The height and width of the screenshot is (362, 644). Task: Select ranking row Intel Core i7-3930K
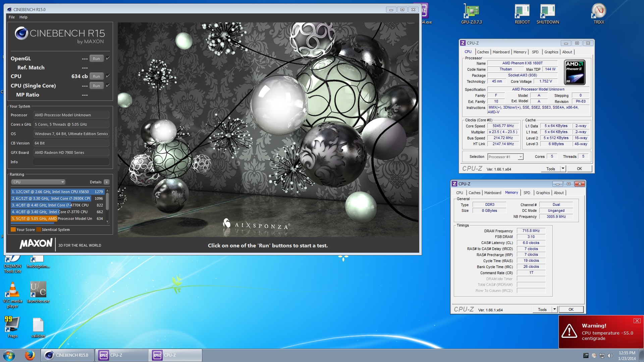(57, 198)
